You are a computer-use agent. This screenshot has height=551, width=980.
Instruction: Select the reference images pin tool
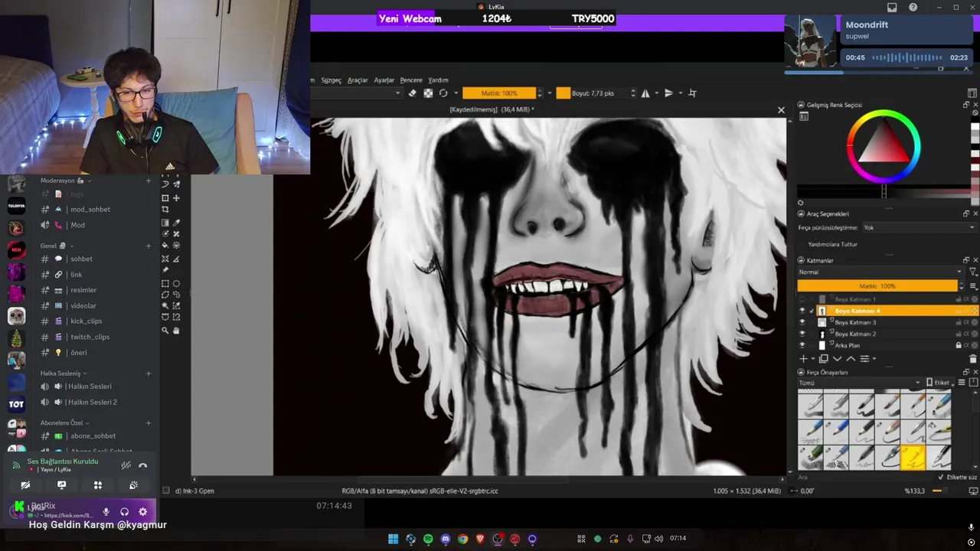tap(165, 269)
